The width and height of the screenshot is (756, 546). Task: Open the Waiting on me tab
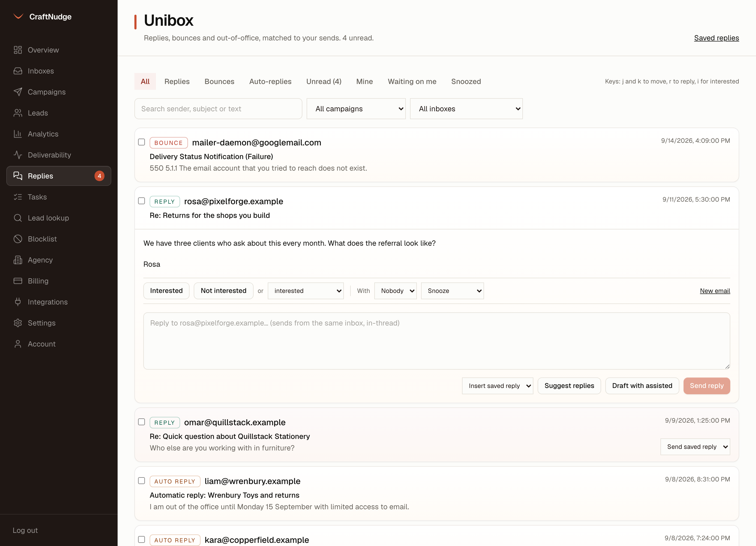pos(412,81)
